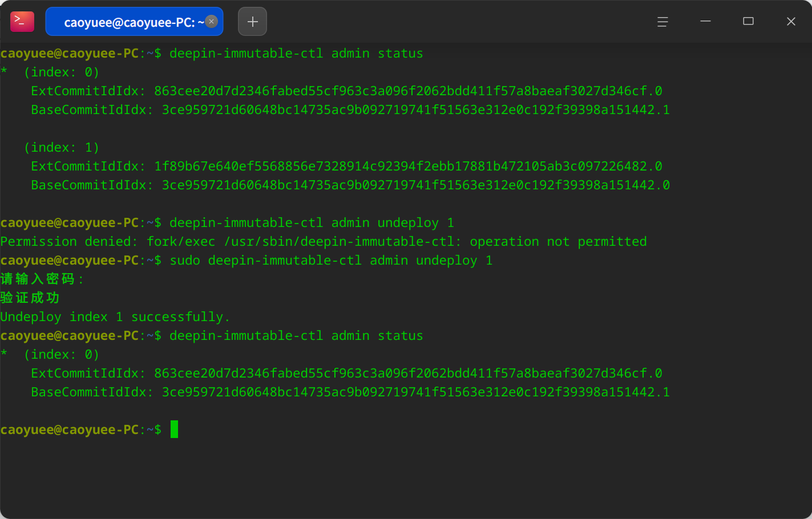
Task: Click the green cursor at the prompt
Action: pos(174,429)
